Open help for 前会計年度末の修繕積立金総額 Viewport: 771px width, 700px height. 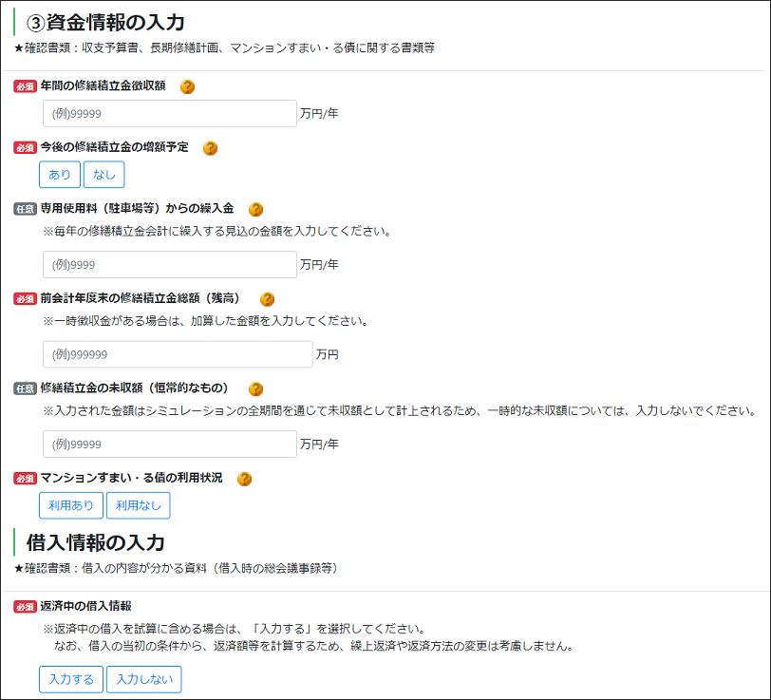pyautogui.click(x=267, y=299)
